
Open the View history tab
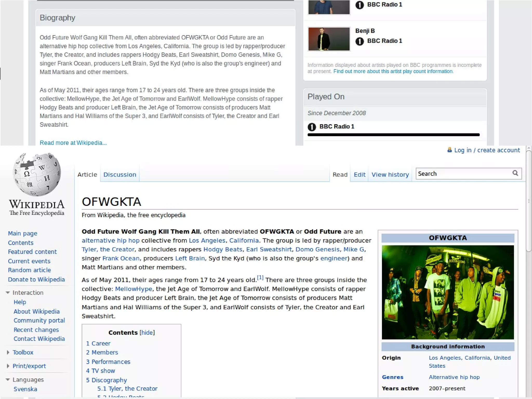[x=390, y=174]
